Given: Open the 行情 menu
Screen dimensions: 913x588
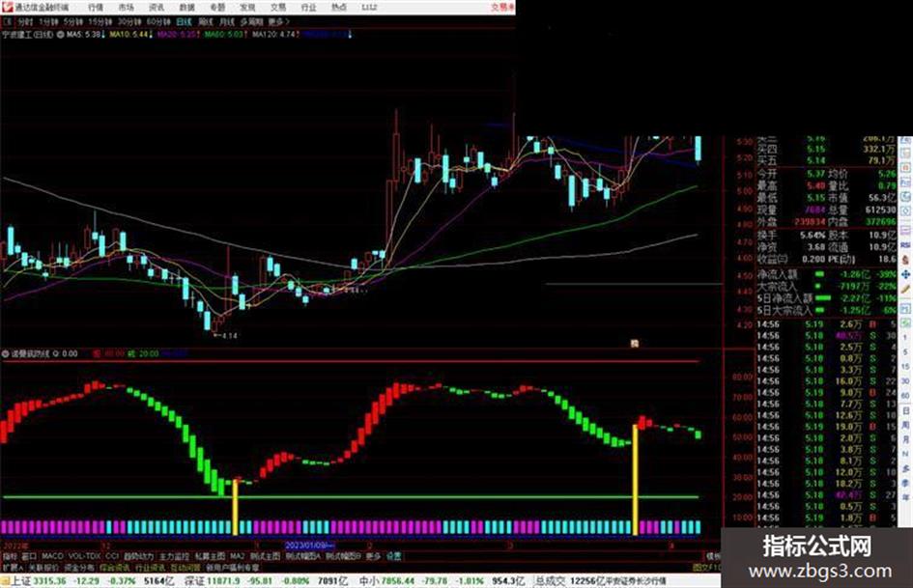Looking at the screenshot, I should (x=96, y=8).
